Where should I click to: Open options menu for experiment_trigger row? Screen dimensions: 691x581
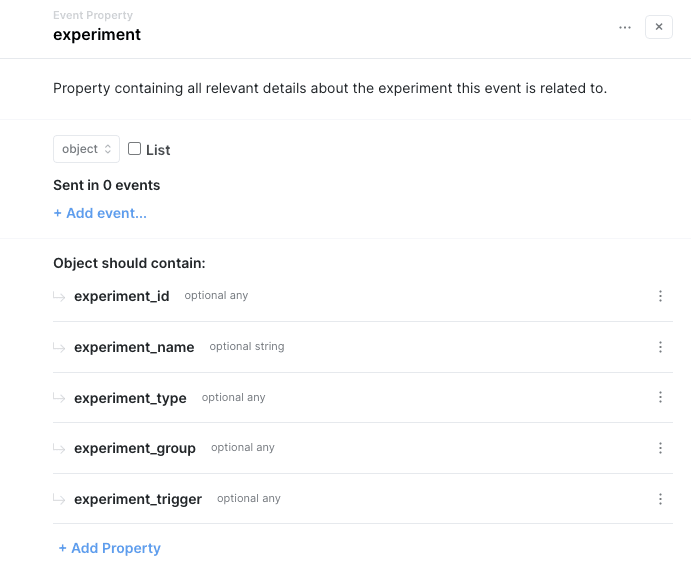660,499
